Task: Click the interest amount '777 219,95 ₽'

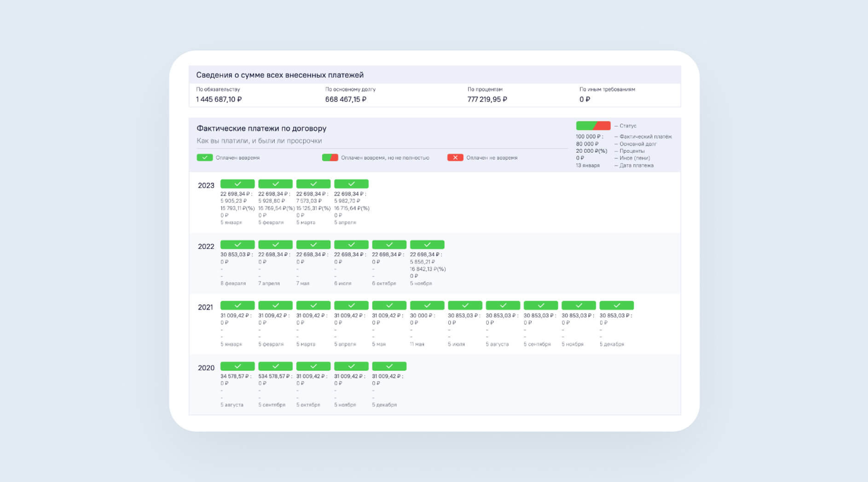Action: pos(487,99)
